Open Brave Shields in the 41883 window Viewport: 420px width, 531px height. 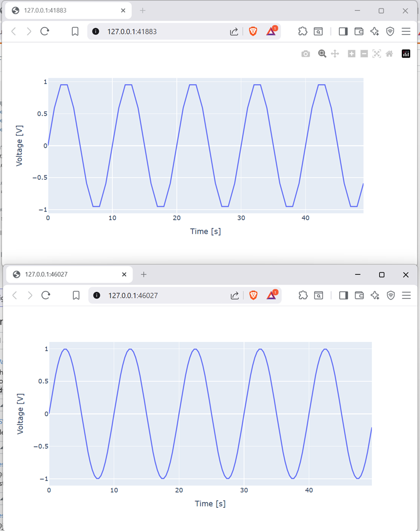point(253,31)
